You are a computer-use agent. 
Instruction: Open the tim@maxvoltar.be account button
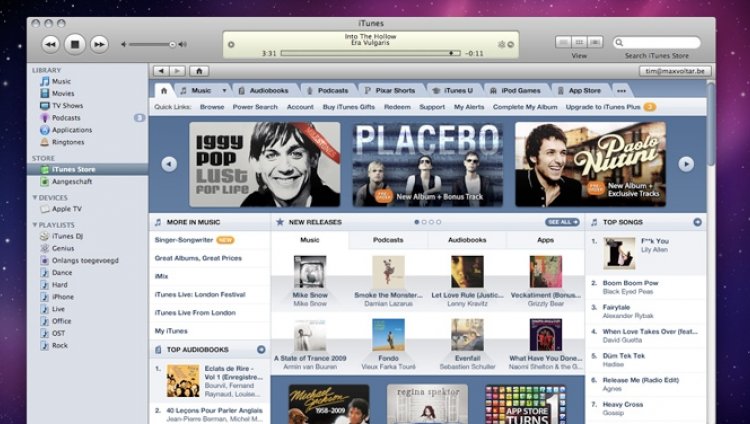[x=675, y=71]
